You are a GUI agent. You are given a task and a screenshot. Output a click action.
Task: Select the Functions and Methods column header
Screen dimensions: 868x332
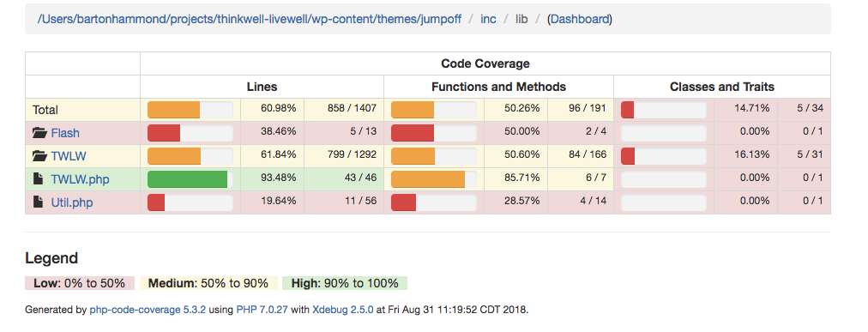(499, 87)
